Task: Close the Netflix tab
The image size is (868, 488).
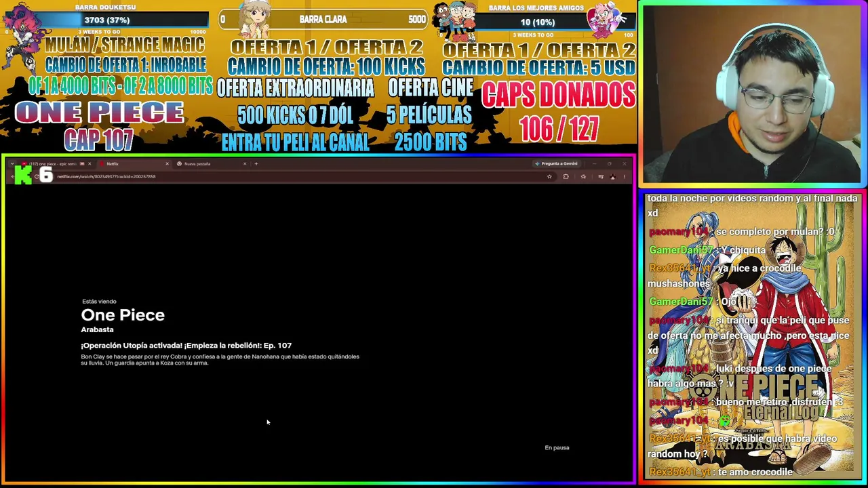Action: pyautogui.click(x=167, y=164)
